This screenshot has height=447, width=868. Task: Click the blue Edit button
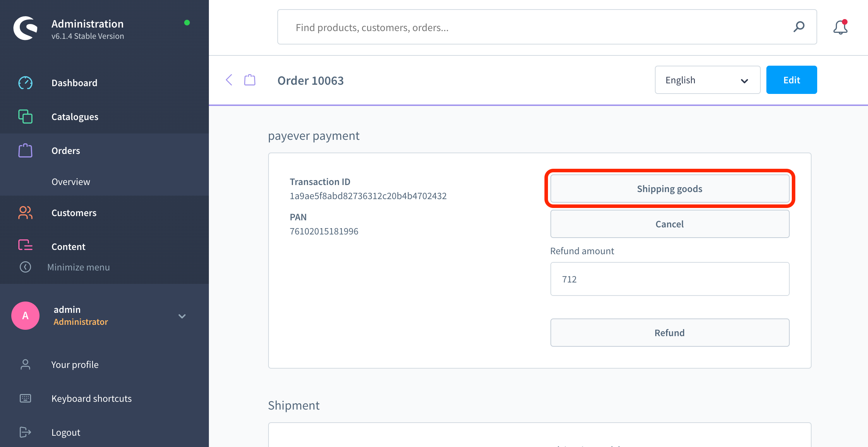791,80
